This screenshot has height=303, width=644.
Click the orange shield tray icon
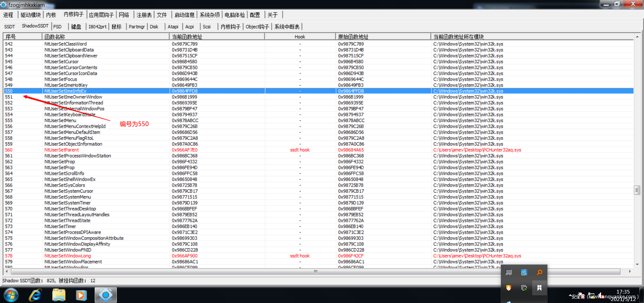(509, 288)
